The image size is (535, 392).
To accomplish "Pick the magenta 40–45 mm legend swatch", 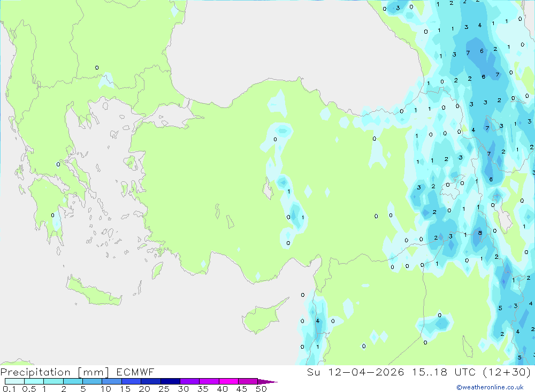I will pyautogui.click(x=228, y=381).
